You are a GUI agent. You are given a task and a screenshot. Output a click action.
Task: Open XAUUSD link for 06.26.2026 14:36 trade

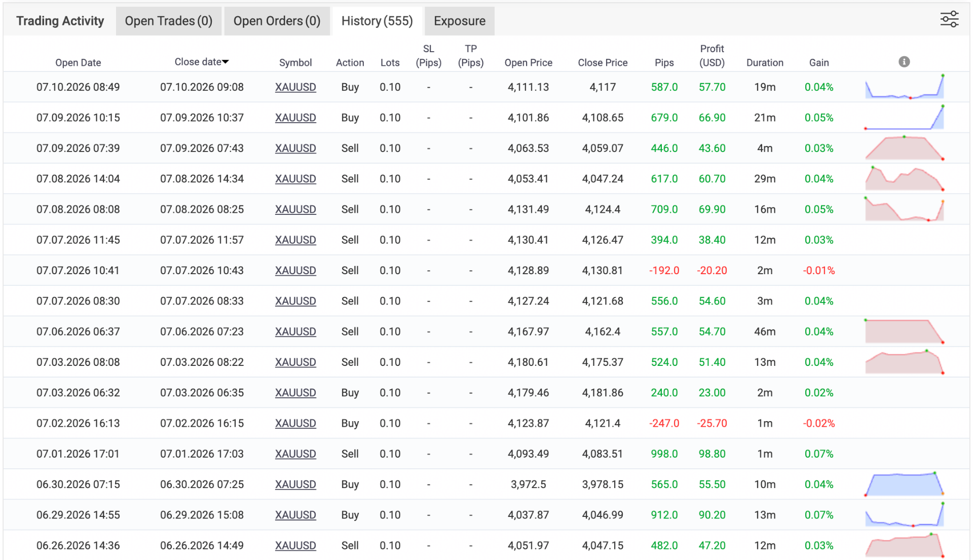[x=295, y=546]
